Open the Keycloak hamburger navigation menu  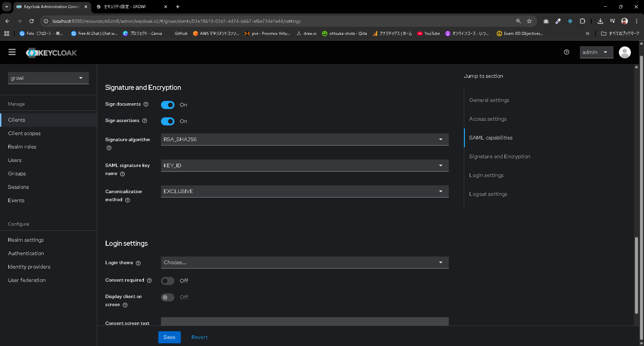(x=12, y=52)
